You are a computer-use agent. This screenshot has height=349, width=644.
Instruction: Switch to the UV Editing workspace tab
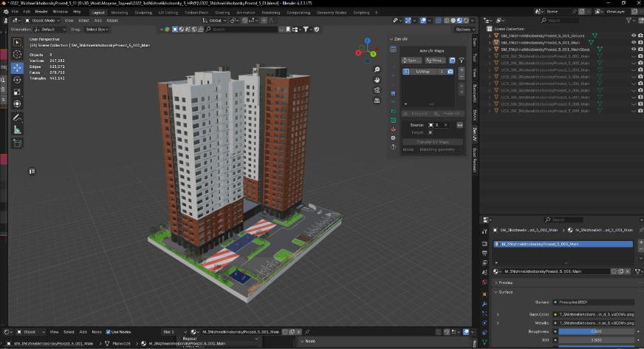click(x=168, y=13)
